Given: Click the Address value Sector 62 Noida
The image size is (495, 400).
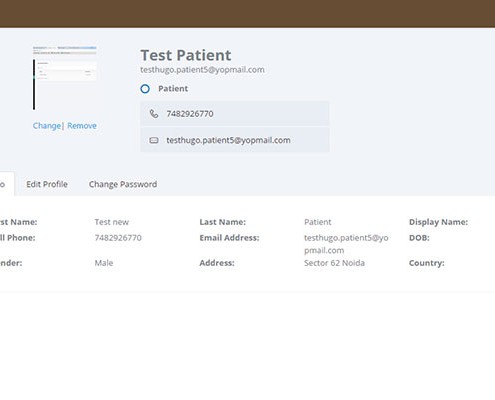Looking at the screenshot, I should coord(334,263).
